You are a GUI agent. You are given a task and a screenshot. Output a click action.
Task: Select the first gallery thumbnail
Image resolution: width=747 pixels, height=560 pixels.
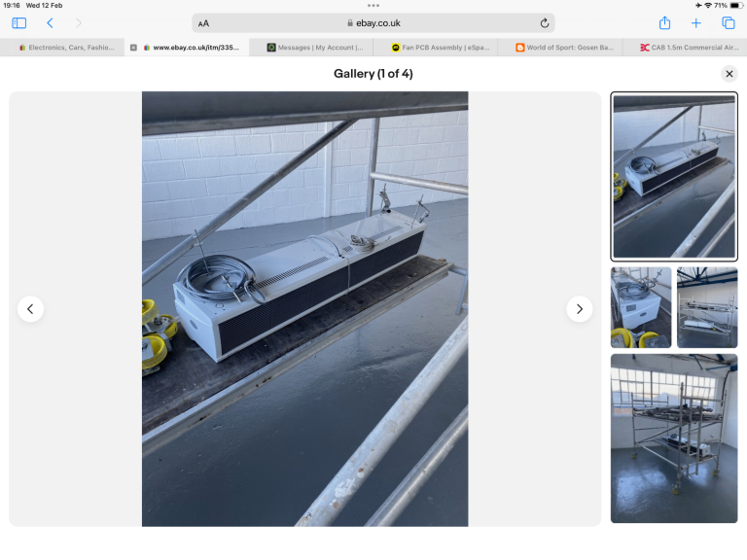click(x=673, y=176)
